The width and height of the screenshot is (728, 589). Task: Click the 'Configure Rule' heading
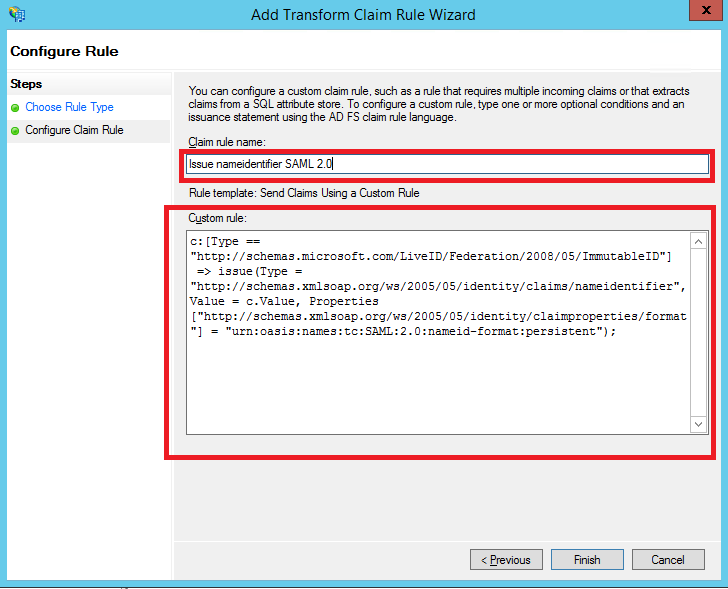pyautogui.click(x=65, y=51)
